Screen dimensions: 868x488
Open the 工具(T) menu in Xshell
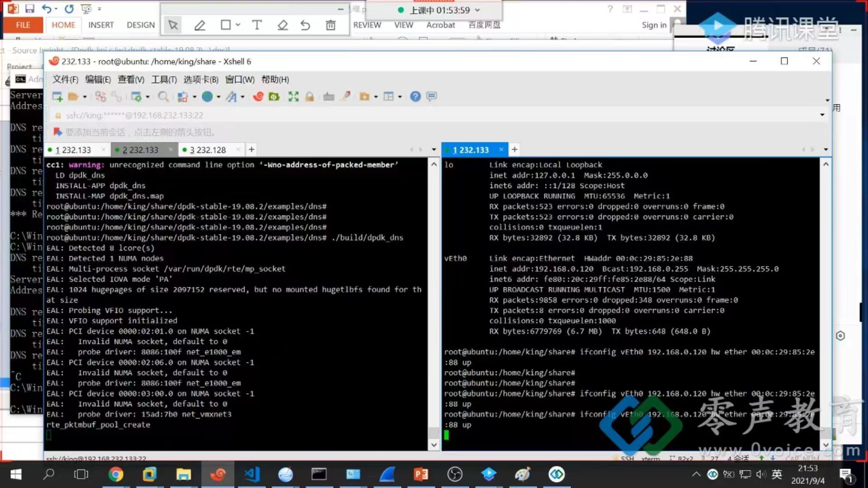163,80
